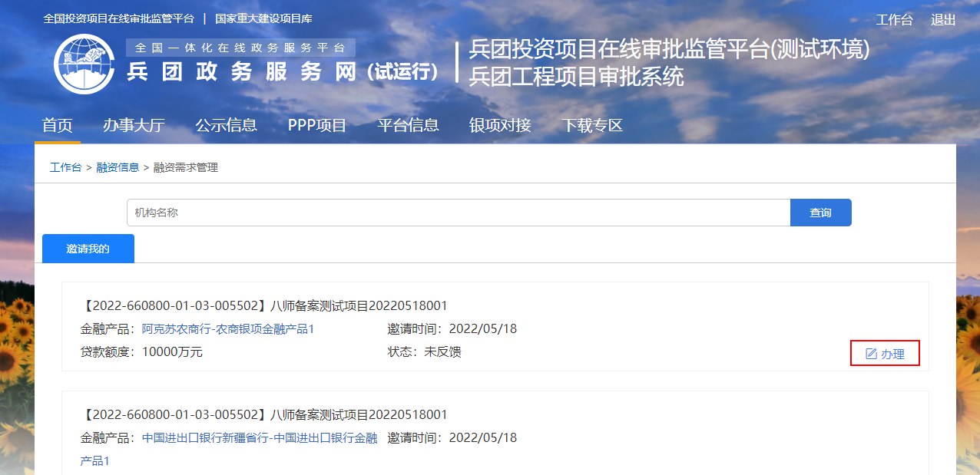
Task: Select the 邀请我的 tab
Action: [88, 249]
